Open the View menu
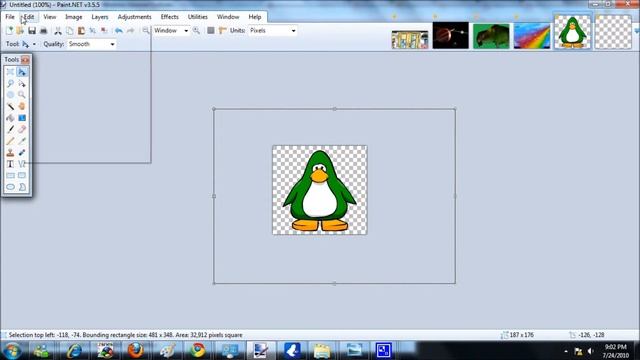The image size is (640, 360). 50,17
